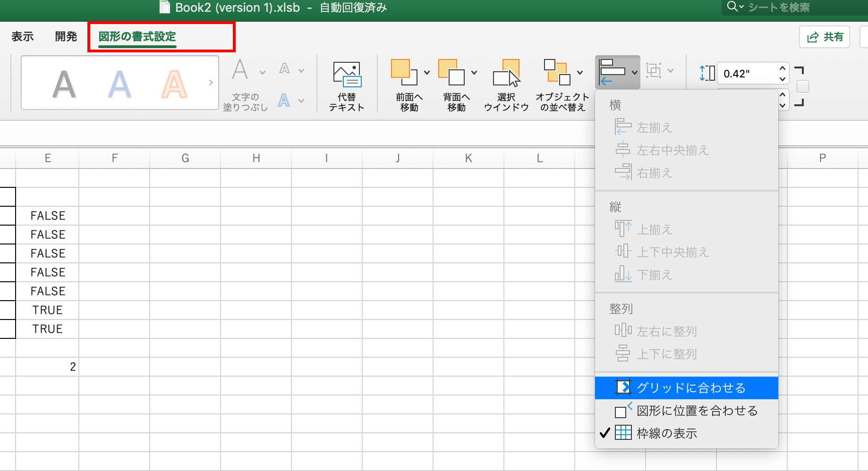Select column header H
The width and height of the screenshot is (868, 471).
pos(256,158)
